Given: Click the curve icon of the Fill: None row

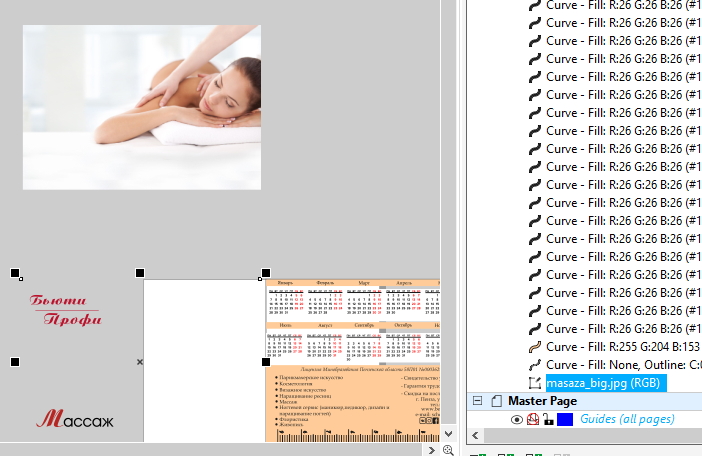Looking at the screenshot, I should pyautogui.click(x=535, y=365).
